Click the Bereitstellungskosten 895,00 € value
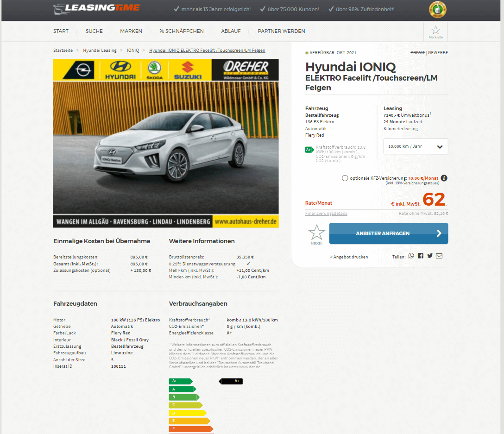The width and height of the screenshot is (504, 434). tap(139, 257)
